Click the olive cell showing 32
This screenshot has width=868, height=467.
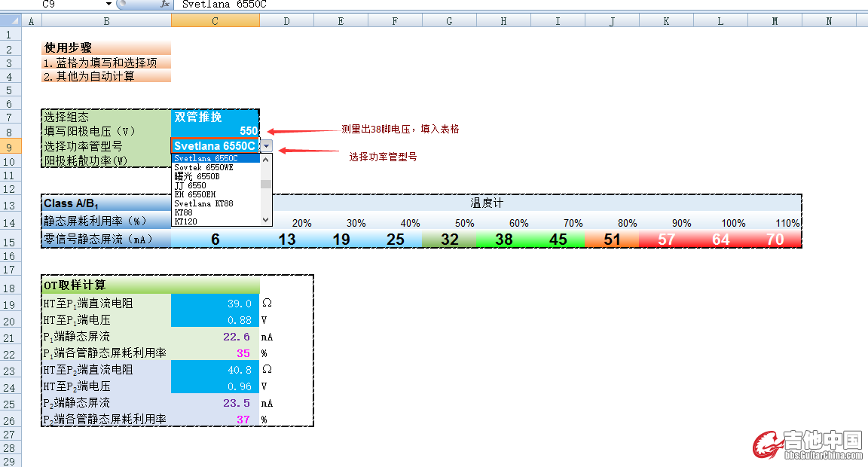[449, 239]
